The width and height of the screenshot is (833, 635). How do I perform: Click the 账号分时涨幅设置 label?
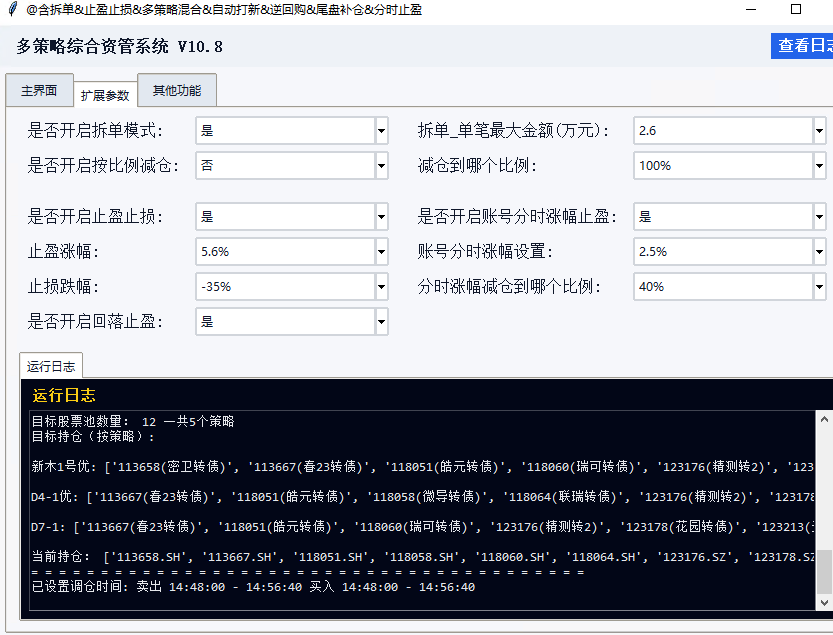pos(485,251)
